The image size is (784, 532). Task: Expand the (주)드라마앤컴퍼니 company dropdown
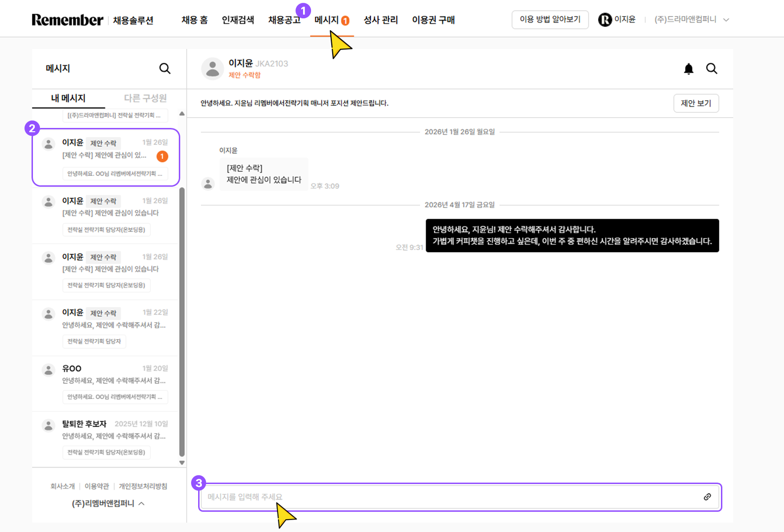click(726, 20)
